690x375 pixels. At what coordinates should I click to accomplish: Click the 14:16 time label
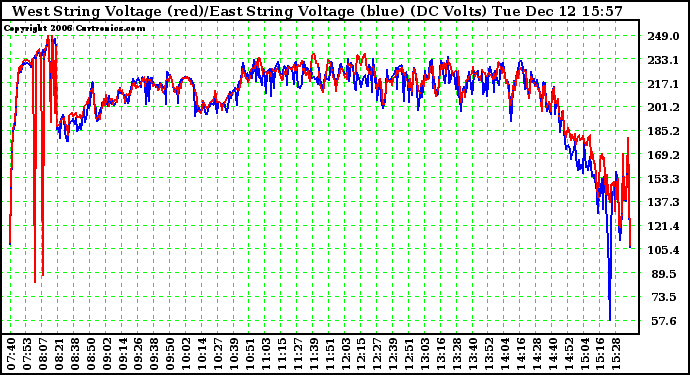pyautogui.click(x=521, y=354)
